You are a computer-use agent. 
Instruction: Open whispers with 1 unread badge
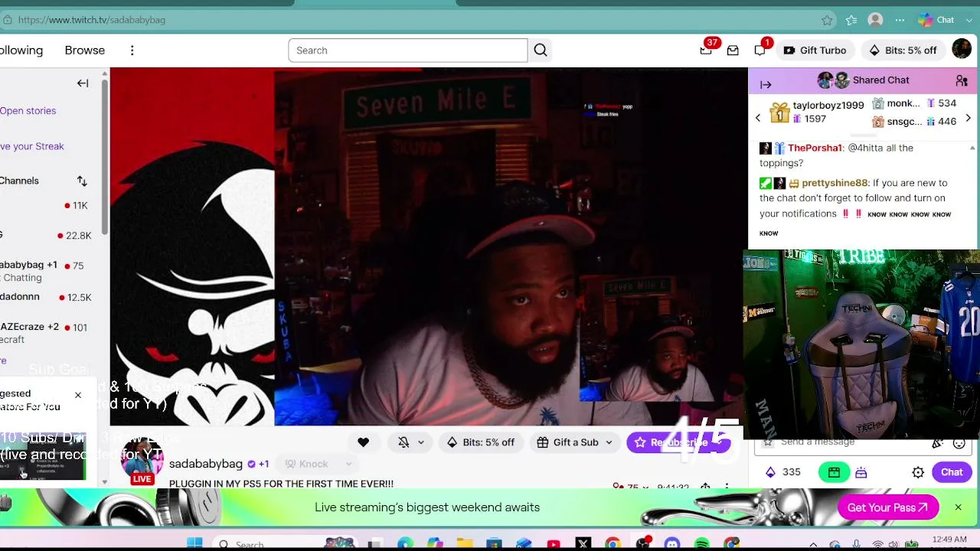[759, 51]
